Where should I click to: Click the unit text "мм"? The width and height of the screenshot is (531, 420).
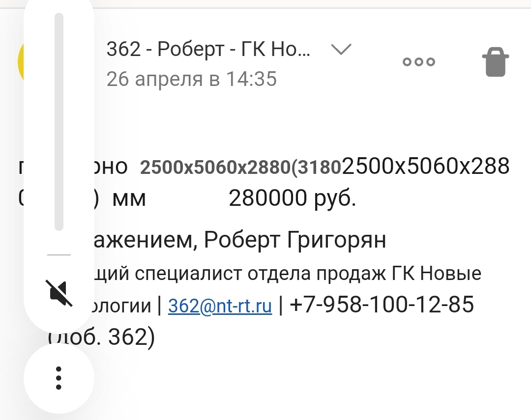129,199
